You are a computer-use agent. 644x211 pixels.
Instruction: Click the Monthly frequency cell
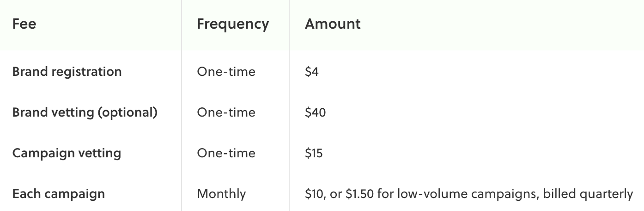(x=221, y=193)
